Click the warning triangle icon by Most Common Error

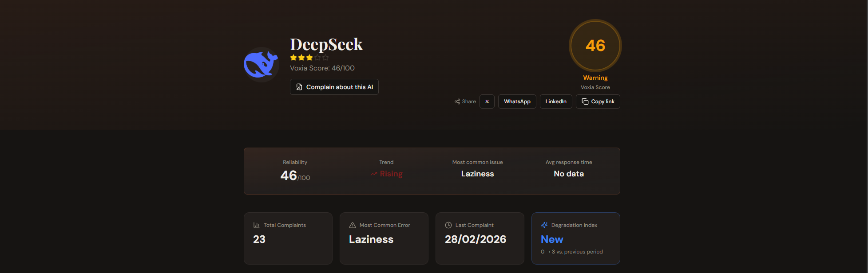353,225
